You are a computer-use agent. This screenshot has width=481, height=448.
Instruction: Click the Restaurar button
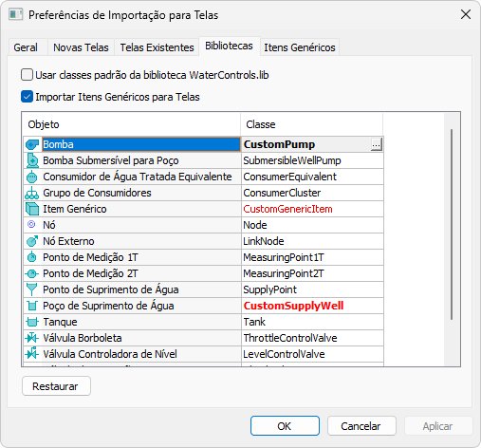56,386
